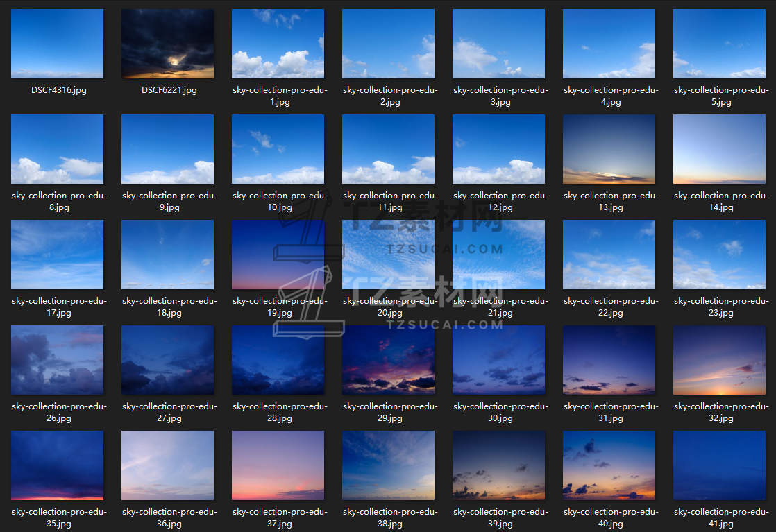Select thumbnail sky-collection-pro-edu-20.jpg

389,254
